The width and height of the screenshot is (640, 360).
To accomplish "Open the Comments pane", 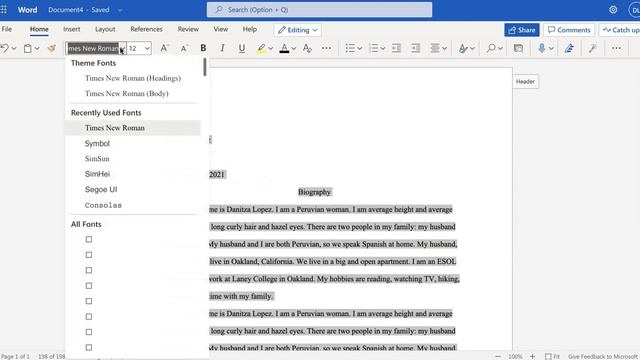I will click(569, 30).
